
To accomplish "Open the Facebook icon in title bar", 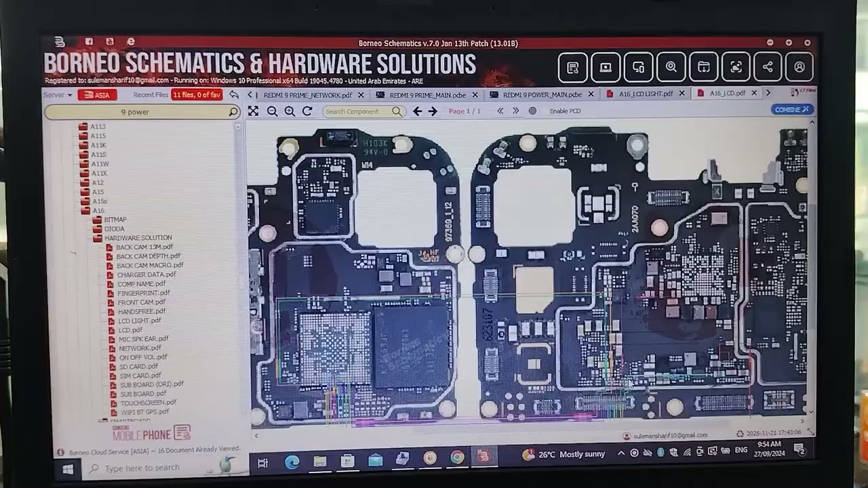I will tap(89, 42).
